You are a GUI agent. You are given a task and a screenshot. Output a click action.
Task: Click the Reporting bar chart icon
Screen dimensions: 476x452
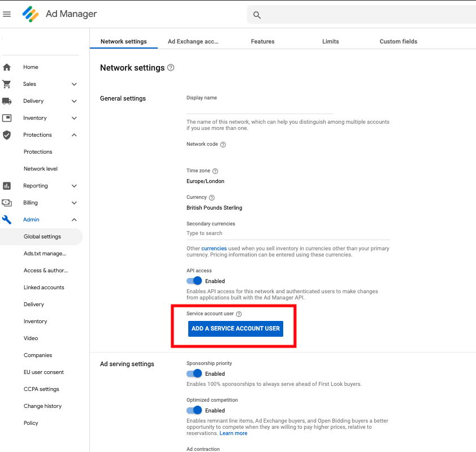pyautogui.click(x=7, y=186)
